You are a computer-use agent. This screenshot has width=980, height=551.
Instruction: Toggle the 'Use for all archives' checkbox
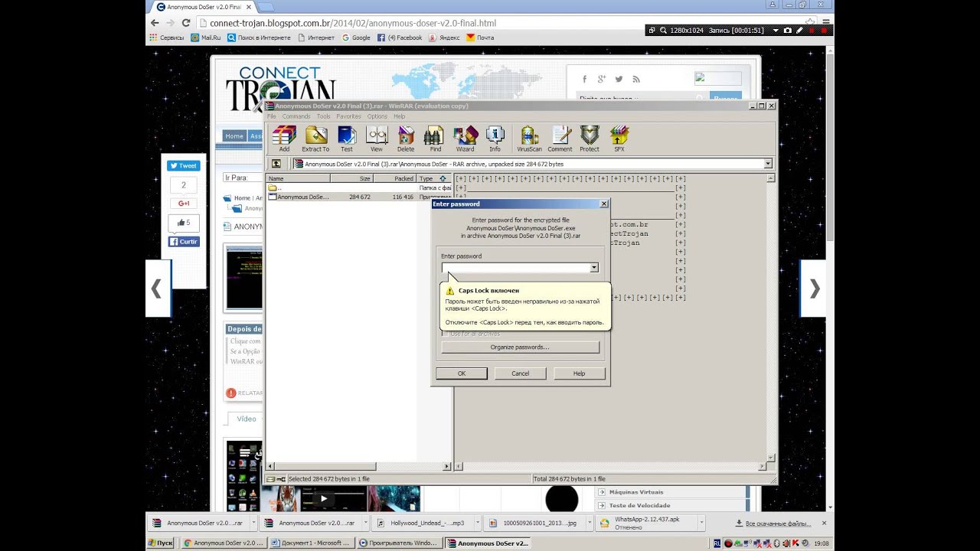click(x=445, y=334)
